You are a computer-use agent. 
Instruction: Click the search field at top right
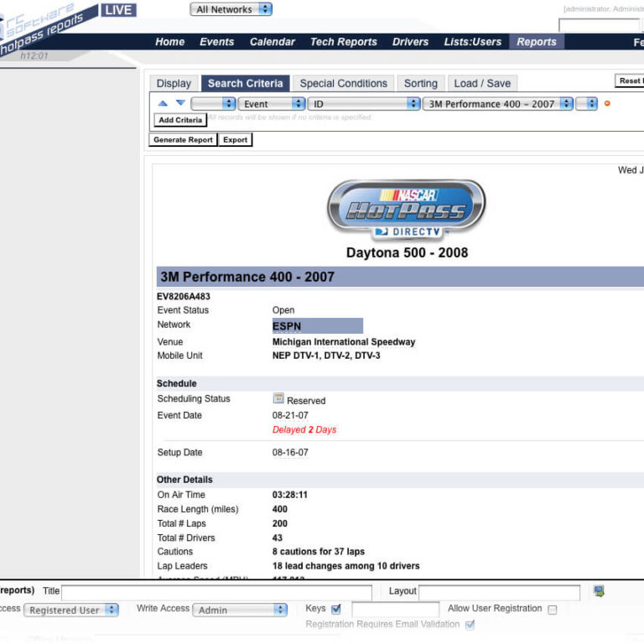(x=599, y=25)
